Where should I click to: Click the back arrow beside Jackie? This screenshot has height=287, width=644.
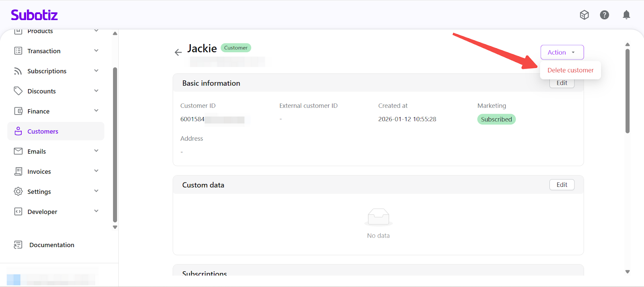[178, 52]
